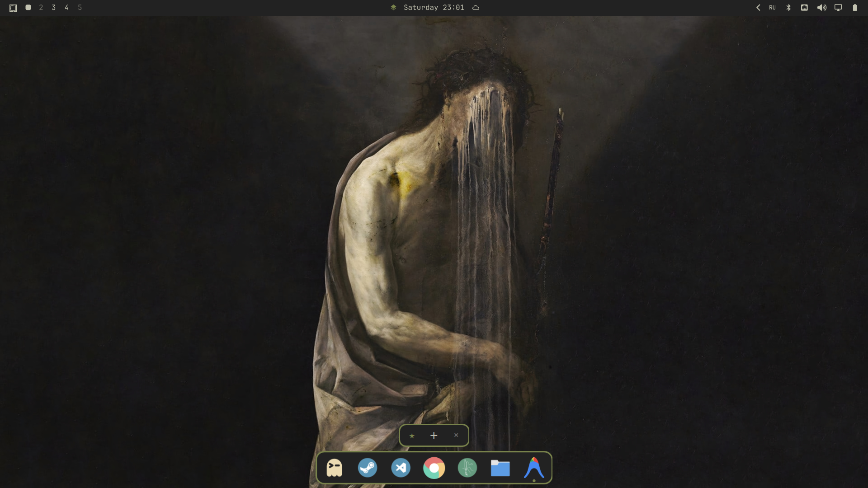Screen dimensions: 868x488
Task: Open the file manager folder icon
Action: click(x=500, y=468)
